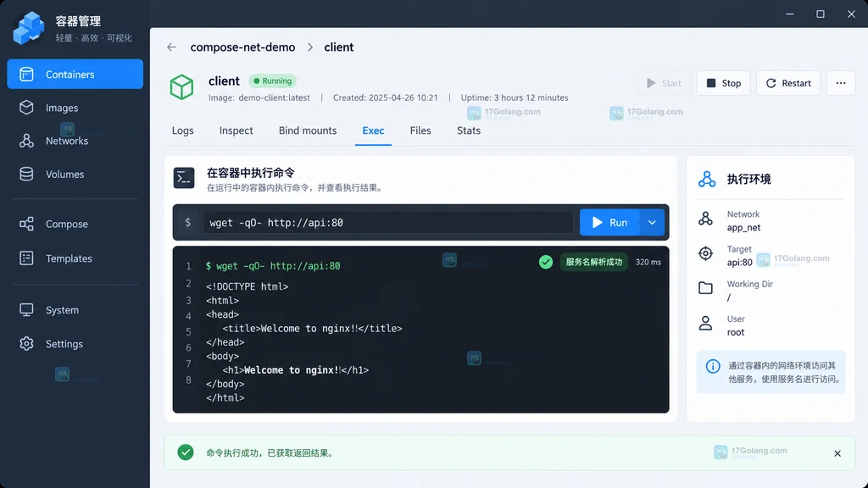Click the disabled Start button
This screenshot has height=488, width=868.
(x=664, y=83)
